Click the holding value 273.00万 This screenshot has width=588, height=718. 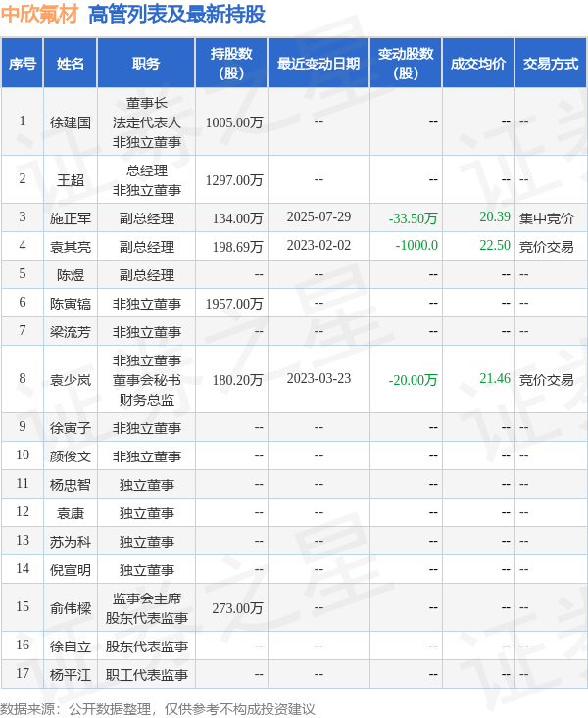(x=237, y=608)
